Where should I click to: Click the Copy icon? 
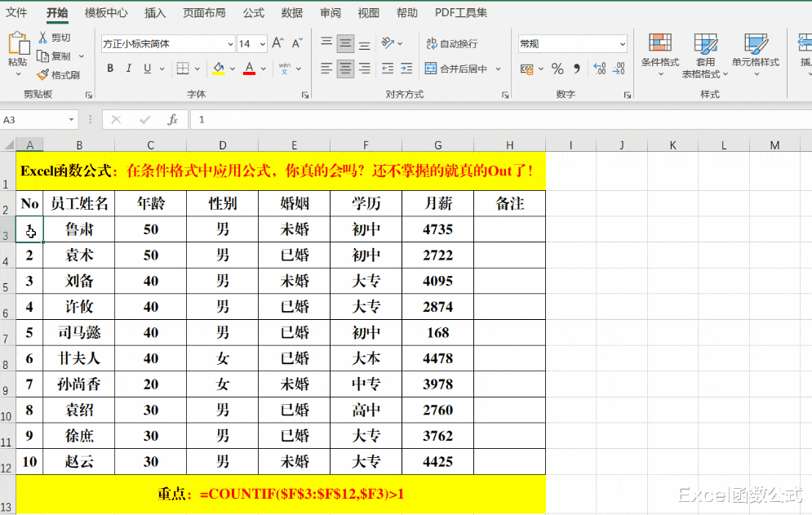pyautogui.click(x=43, y=56)
